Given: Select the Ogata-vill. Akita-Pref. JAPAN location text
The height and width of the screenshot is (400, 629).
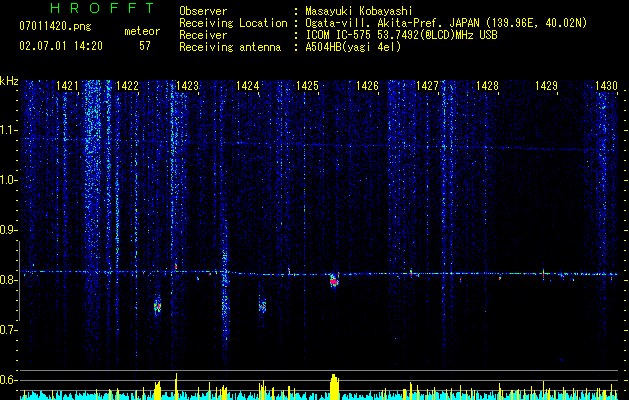Looking at the screenshot, I should [x=446, y=23].
